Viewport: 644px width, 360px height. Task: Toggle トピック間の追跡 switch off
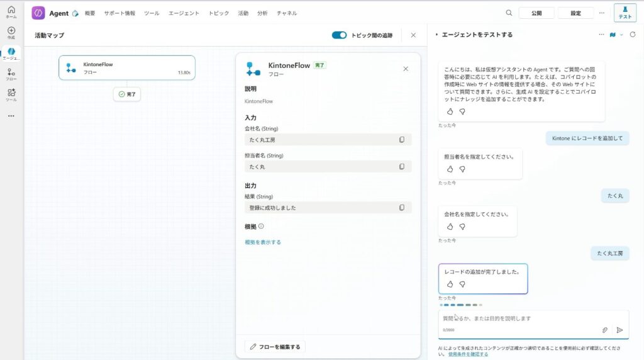(339, 35)
